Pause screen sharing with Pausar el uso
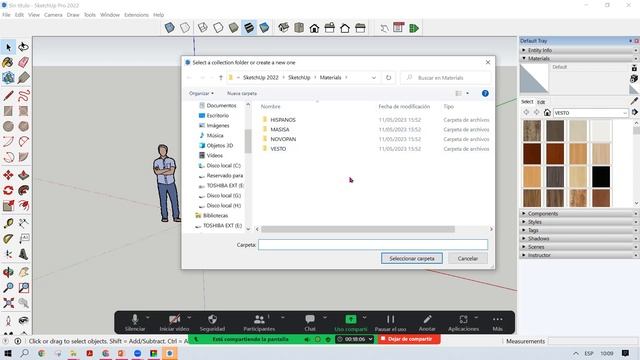Image resolution: width=640 pixels, height=360 pixels. coord(390,322)
